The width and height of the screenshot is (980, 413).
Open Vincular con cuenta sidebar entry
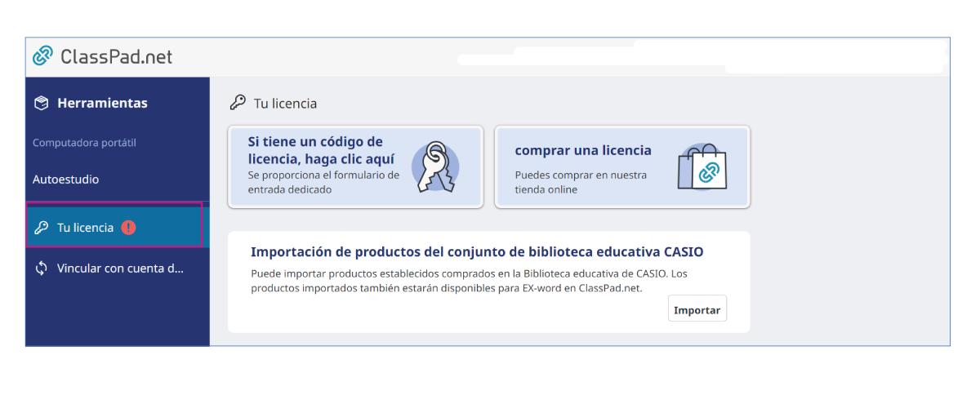(x=120, y=269)
